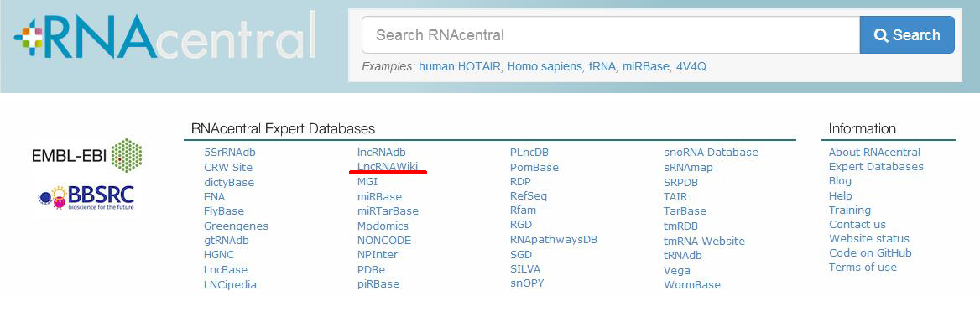Open the SILVA database link

coord(525,269)
